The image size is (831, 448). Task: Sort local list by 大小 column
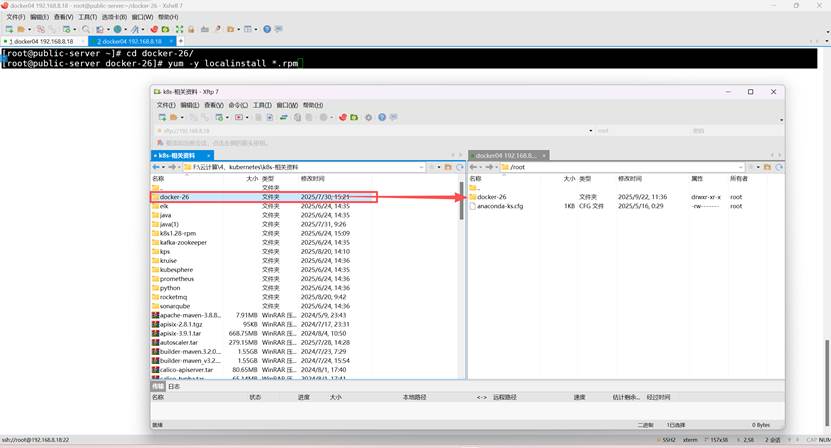pyautogui.click(x=252, y=179)
